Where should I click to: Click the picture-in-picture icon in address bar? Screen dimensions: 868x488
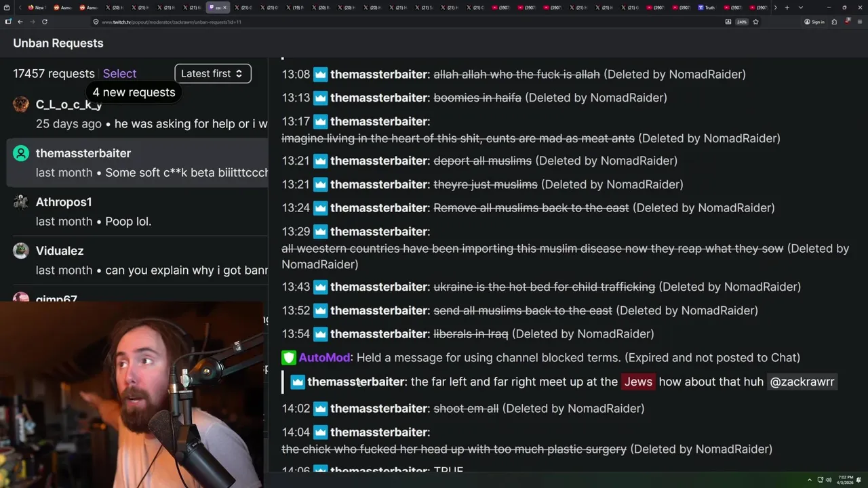(x=728, y=22)
